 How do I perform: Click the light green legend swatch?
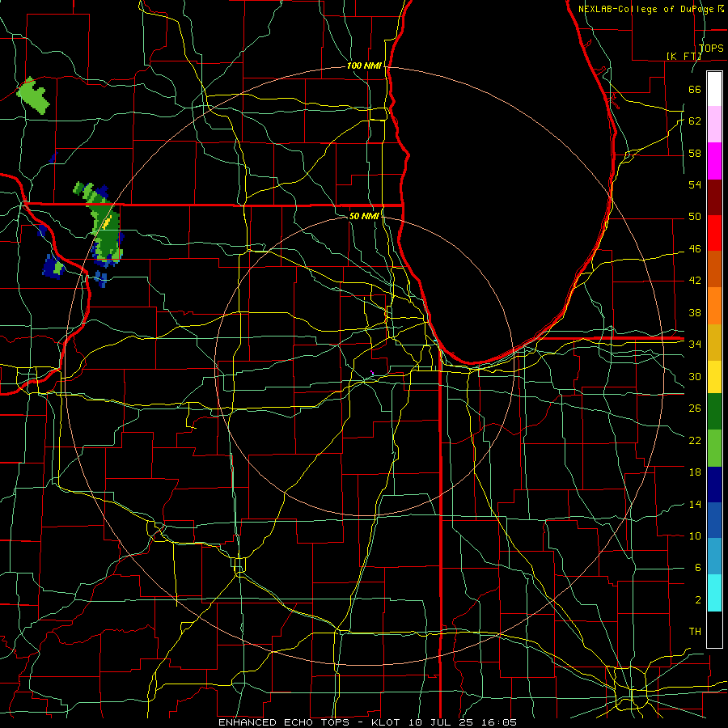(714, 448)
